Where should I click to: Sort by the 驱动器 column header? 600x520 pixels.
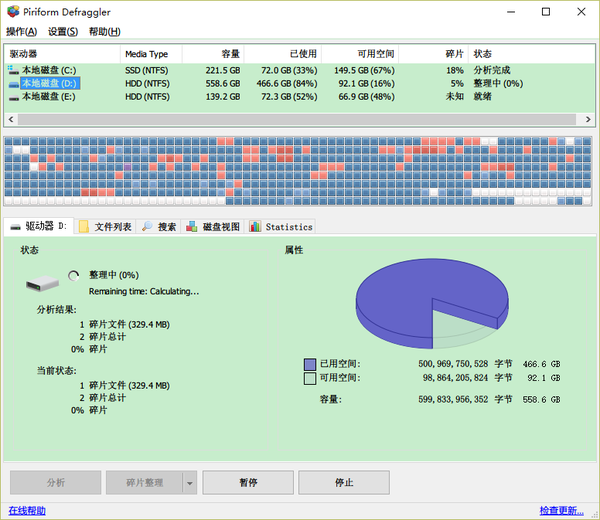(x=62, y=54)
